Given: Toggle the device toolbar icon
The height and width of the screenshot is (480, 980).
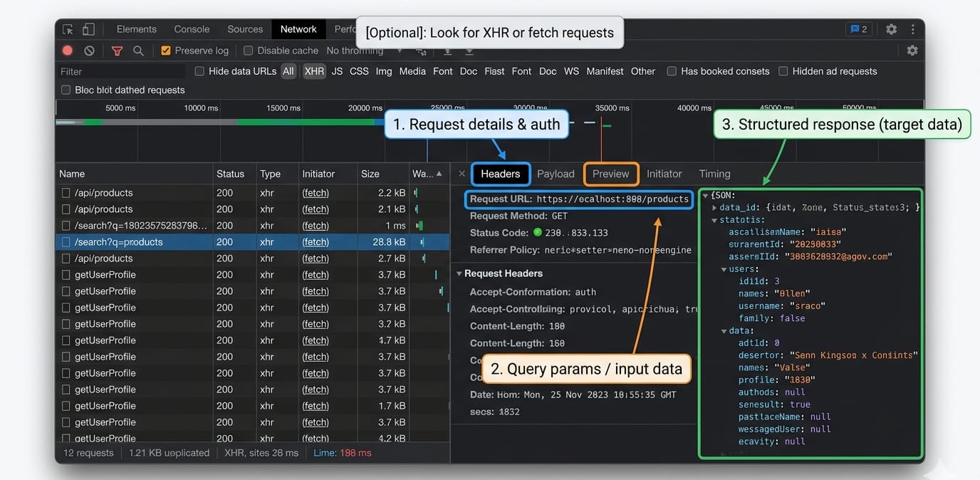Looking at the screenshot, I should pyautogui.click(x=88, y=29).
